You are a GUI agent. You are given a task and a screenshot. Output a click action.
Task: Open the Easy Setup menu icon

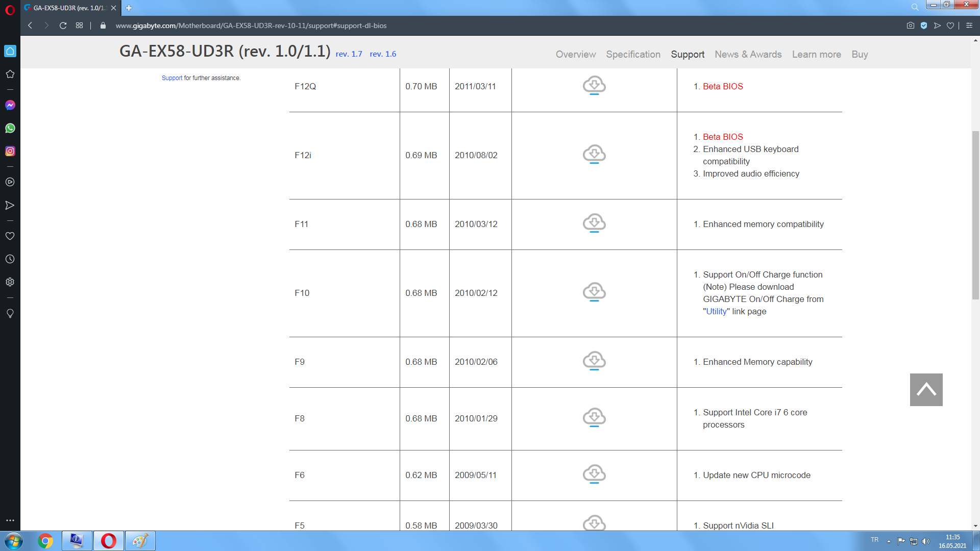[969, 26]
